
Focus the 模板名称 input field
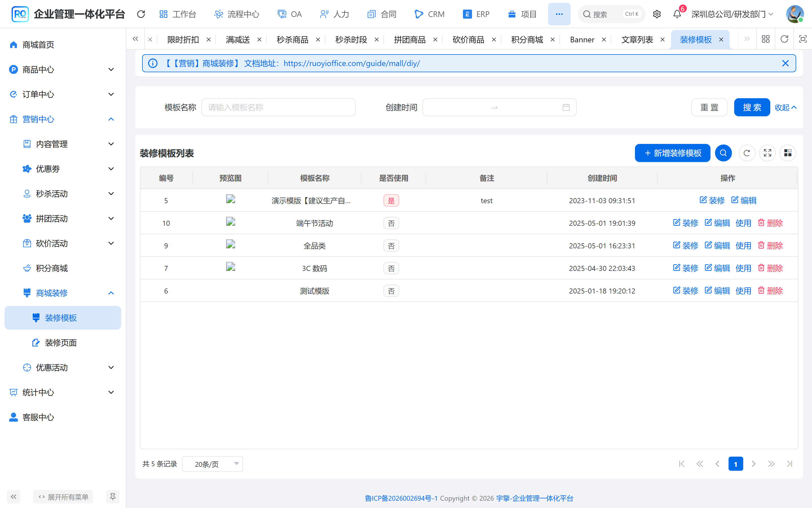(x=278, y=108)
